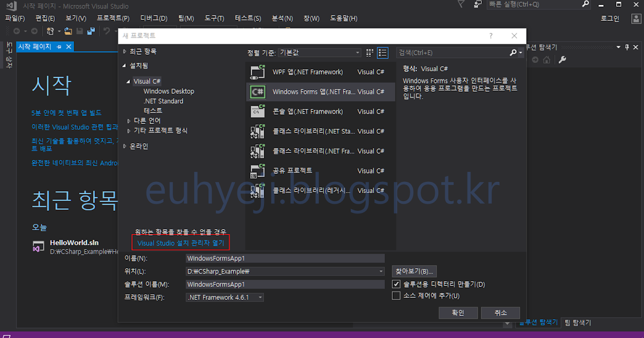Viewport: 644px width, 338px height.
Task: Switch template list to medium list view
Action: coord(383,53)
